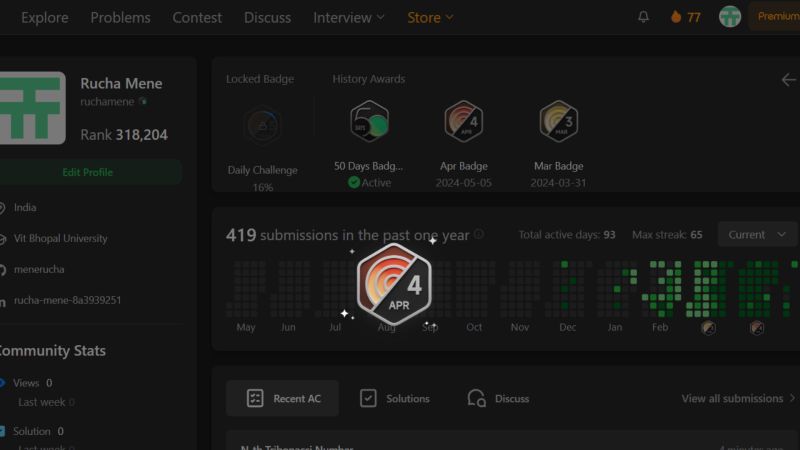Open the Explore page

pyautogui.click(x=44, y=17)
